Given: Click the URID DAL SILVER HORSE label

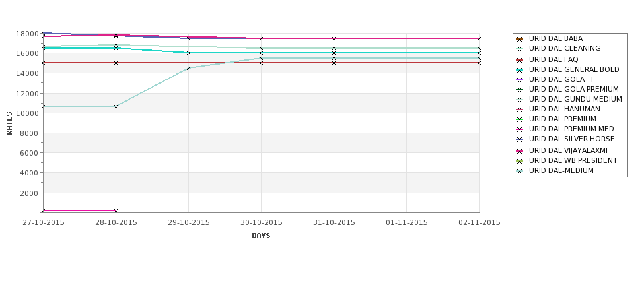Looking at the screenshot, I should pos(572,139).
